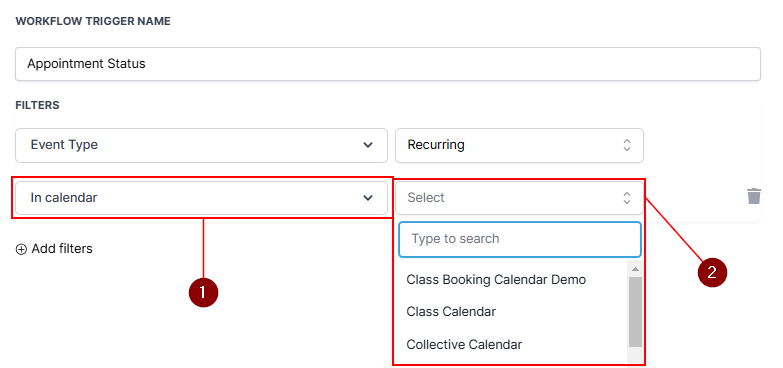783x368 pixels.
Task: Open the Recurring value dropdown
Action: (x=519, y=145)
